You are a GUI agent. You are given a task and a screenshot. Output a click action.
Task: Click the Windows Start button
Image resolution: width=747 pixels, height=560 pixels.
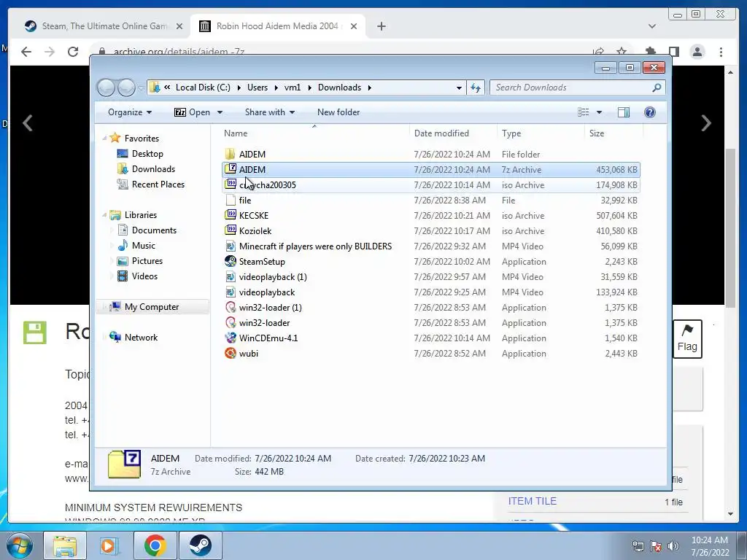20,545
